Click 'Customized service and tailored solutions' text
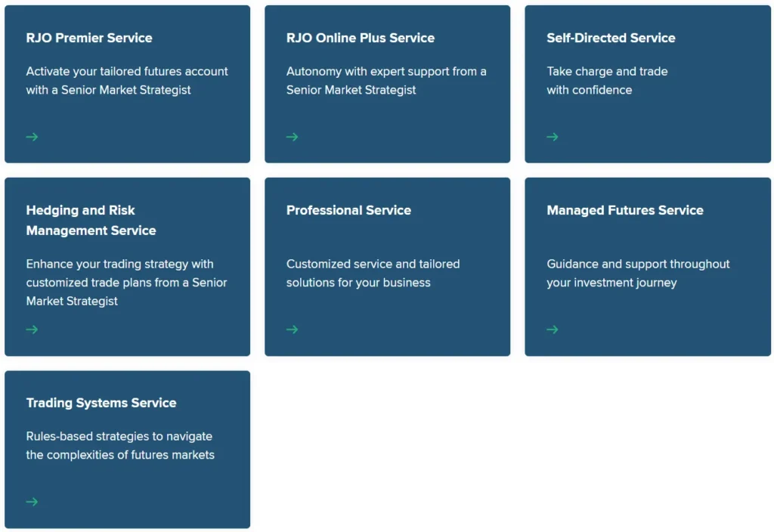The image size is (774, 532). pyautogui.click(x=373, y=274)
